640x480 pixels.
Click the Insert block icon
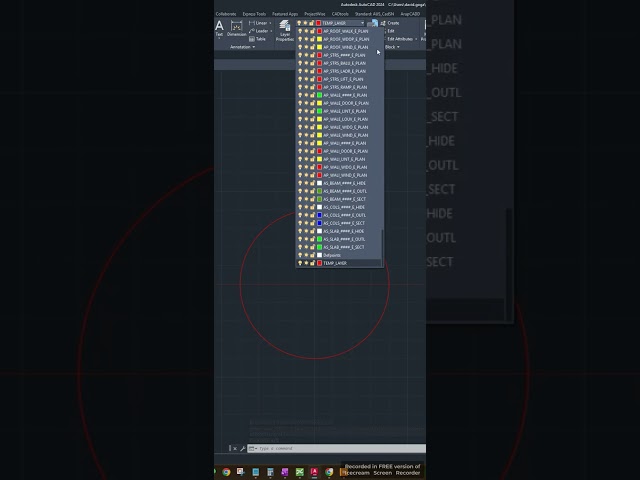374,24
